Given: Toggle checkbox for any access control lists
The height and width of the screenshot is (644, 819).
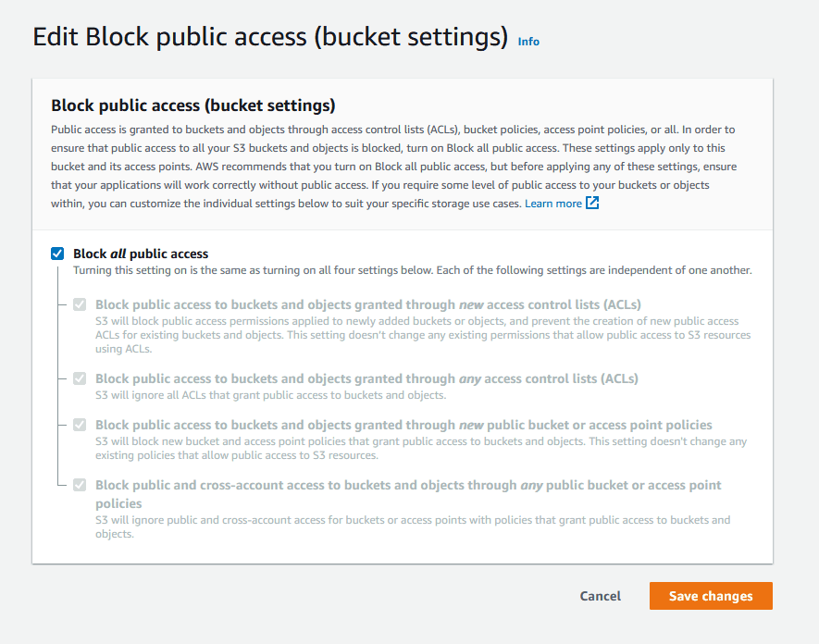Looking at the screenshot, I should (x=80, y=378).
